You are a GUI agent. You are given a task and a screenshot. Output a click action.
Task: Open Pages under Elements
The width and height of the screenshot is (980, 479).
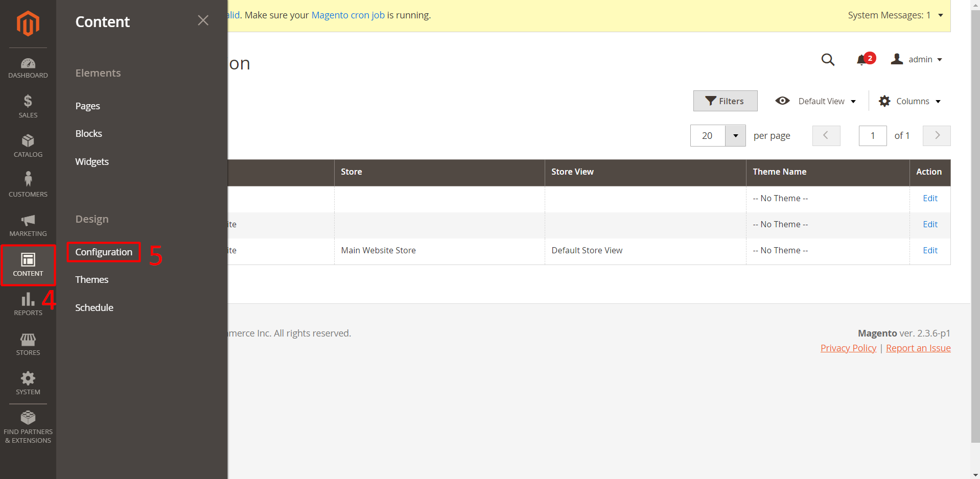coord(87,106)
